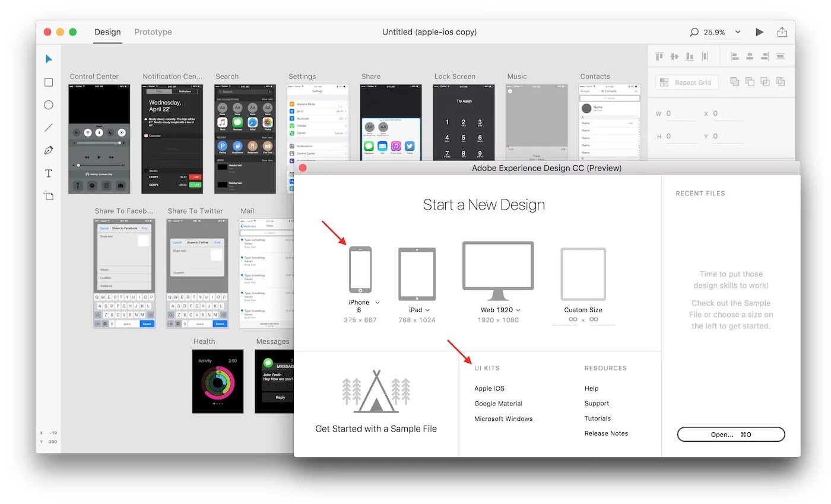Open the Google Material UI kit

coord(498,404)
